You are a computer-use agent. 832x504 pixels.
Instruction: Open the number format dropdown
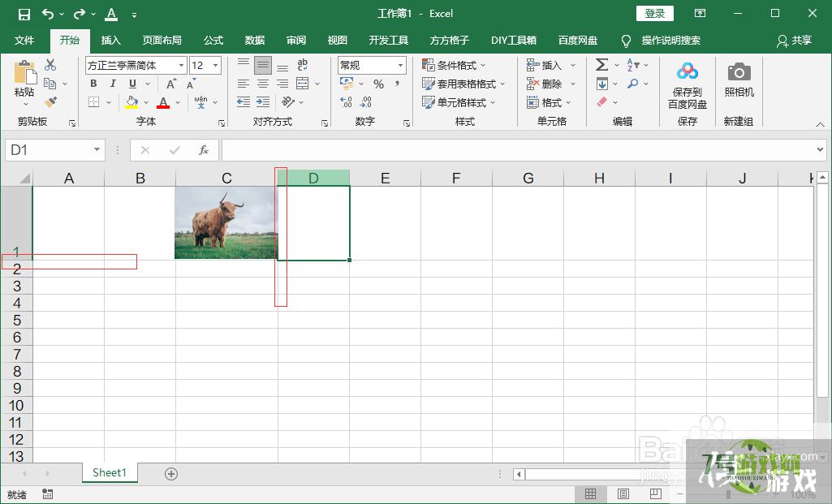click(401, 65)
